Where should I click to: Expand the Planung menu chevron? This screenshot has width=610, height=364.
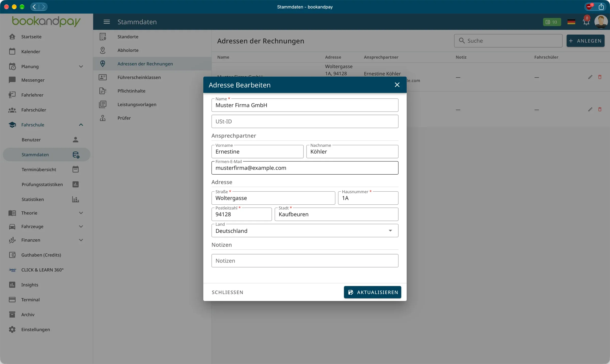pyautogui.click(x=81, y=67)
